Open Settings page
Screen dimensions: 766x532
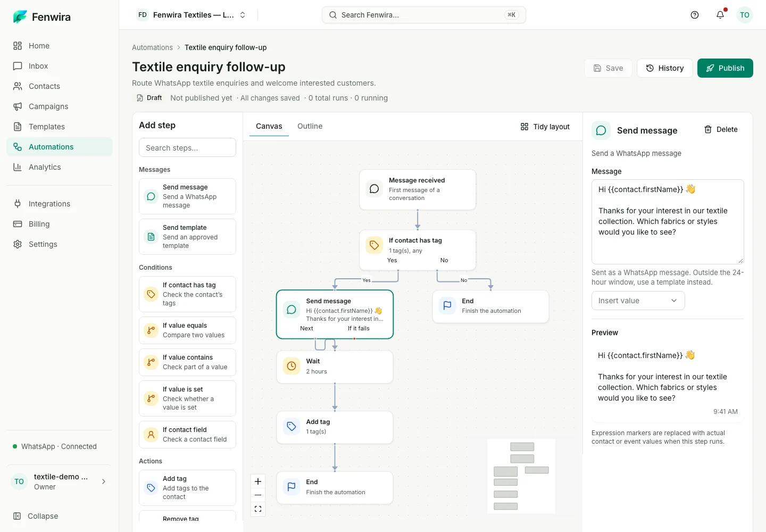pos(60,244)
